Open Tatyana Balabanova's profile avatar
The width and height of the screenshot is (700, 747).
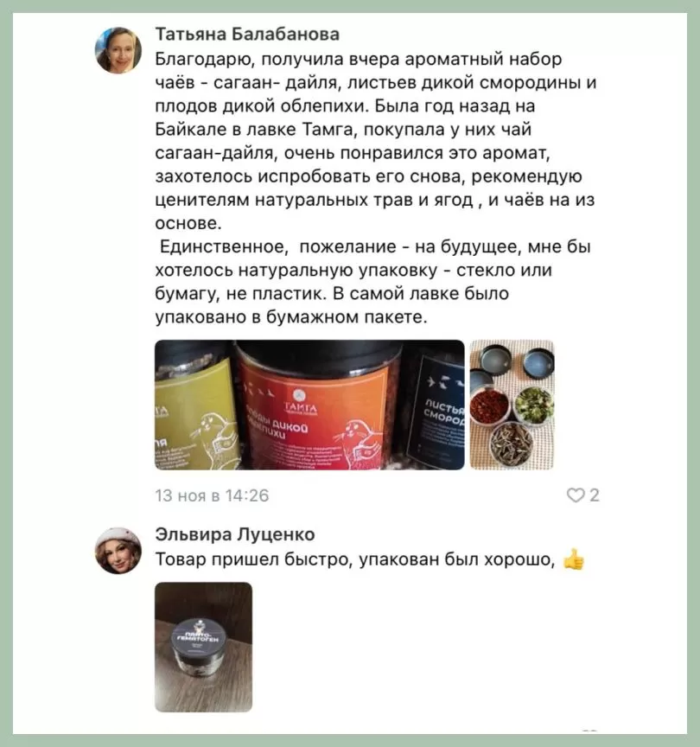(x=118, y=50)
